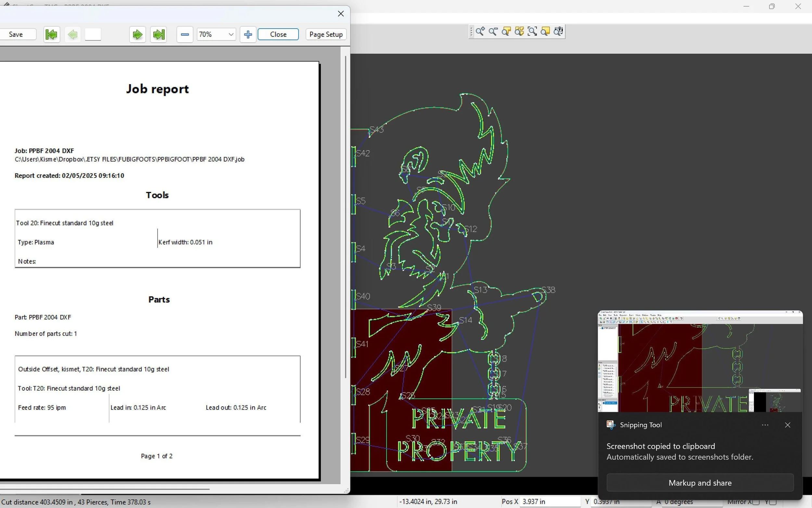Zoom to the machine table icon
The height and width of the screenshot is (508, 812).
559,32
